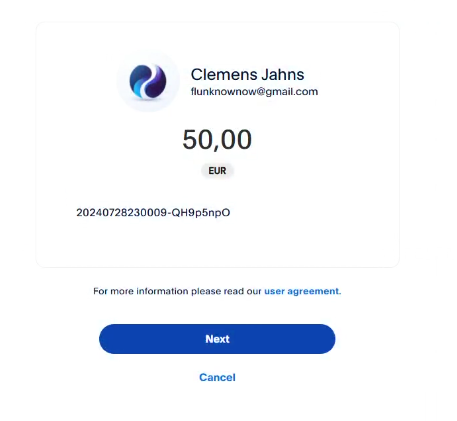Click the first name Clemens
457x421 pixels.
click(x=224, y=74)
